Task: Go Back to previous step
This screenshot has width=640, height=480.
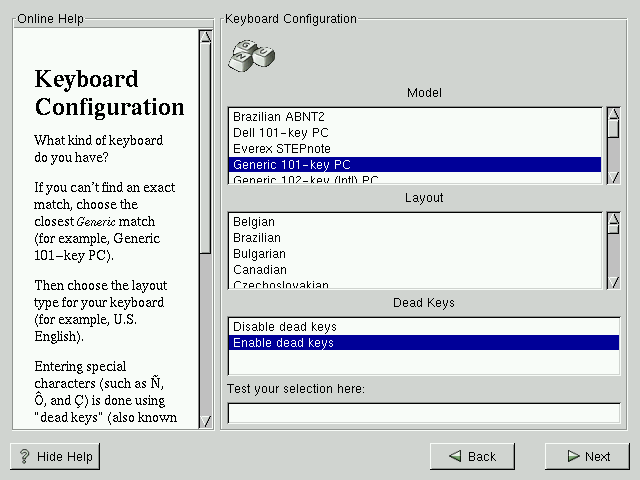Action: [472, 456]
